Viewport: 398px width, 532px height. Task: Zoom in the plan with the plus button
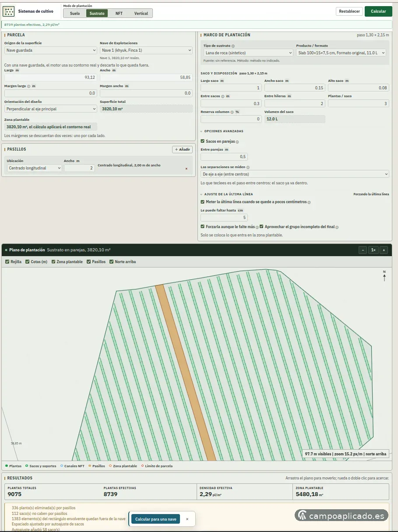tap(384, 250)
